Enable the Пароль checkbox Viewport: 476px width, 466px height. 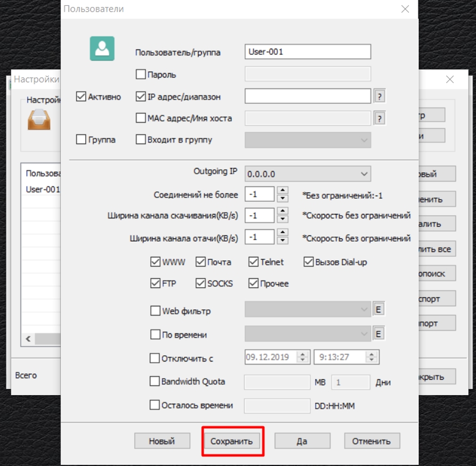pos(141,74)
